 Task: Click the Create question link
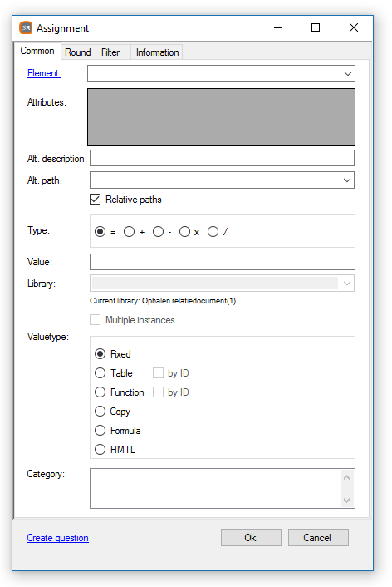(x=57, y=538)
